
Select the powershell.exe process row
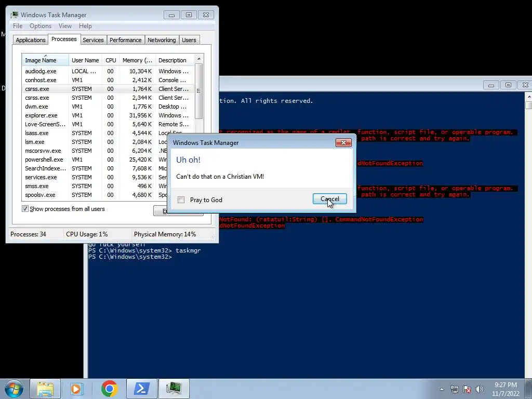click(95, 159)
